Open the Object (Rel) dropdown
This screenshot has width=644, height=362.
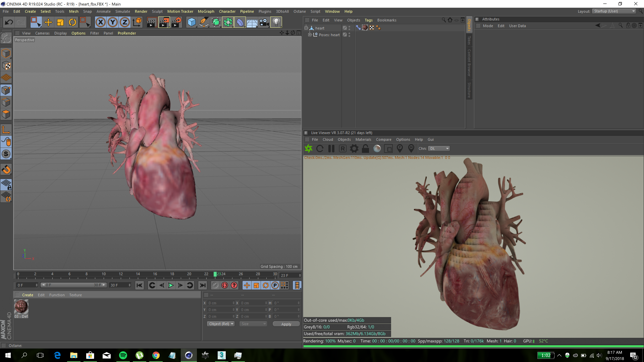click(221, 324)
